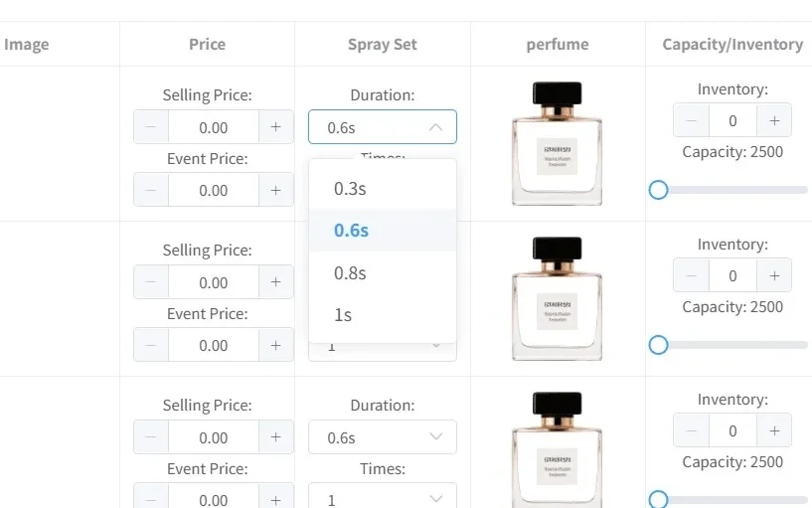The height and width of the screenshot is (508, 812).
Task: Decrease first row Selling Price with minus
Action: (x=151, y=127)
